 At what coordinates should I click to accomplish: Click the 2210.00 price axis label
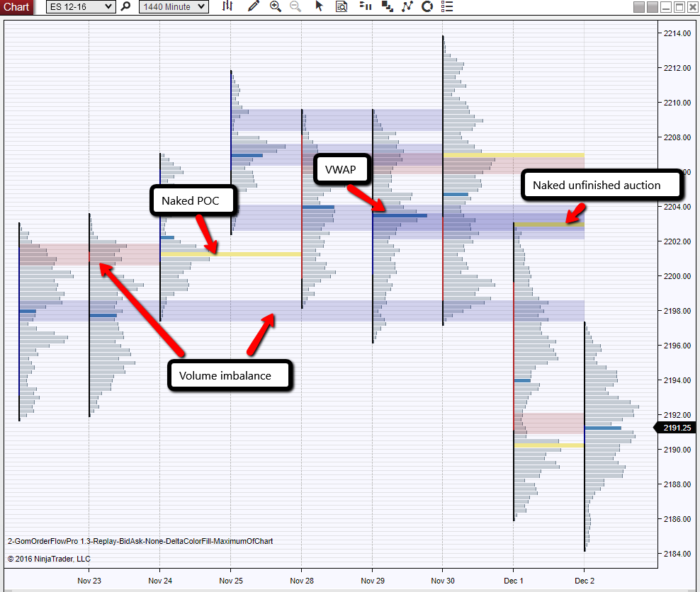point(677,103)
